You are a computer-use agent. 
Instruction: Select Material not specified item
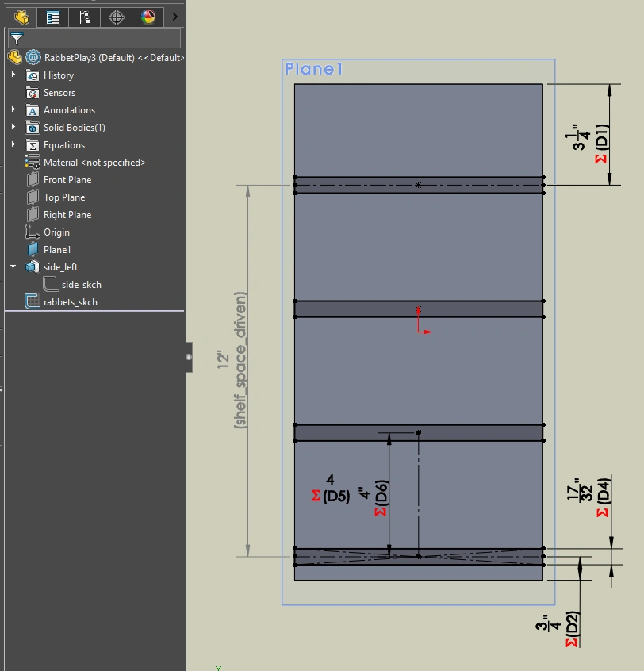tap(94, 163)
